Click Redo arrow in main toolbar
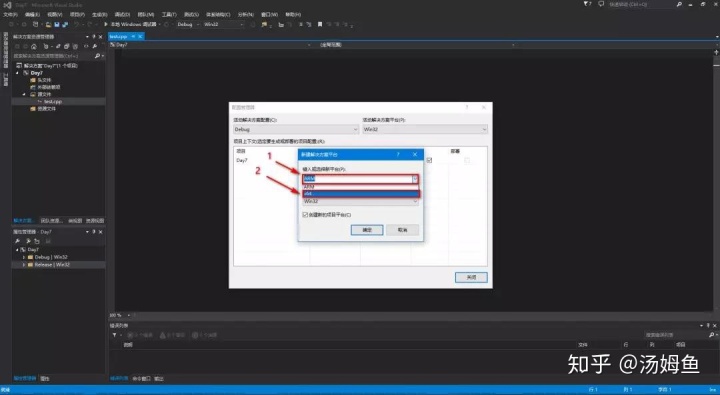720x395 pixels. tap(90, 24)
